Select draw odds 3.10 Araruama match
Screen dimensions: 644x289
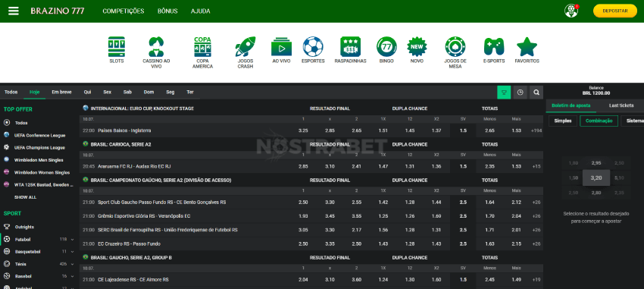330,166
